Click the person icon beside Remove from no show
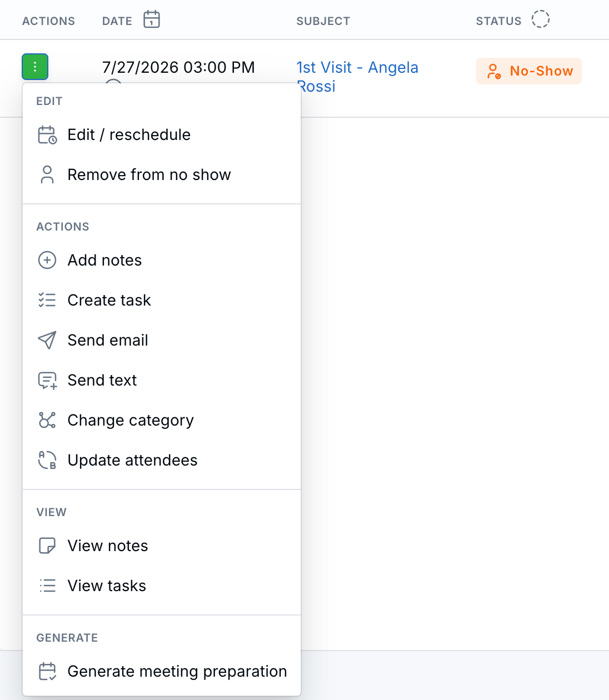 pyautogui.click(x=47, y=174)
